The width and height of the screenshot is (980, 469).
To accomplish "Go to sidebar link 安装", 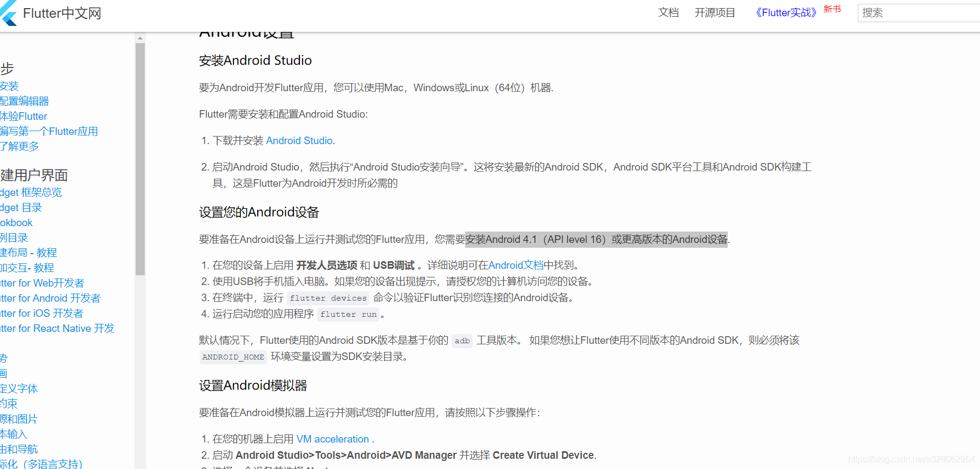I will [9, 86].
